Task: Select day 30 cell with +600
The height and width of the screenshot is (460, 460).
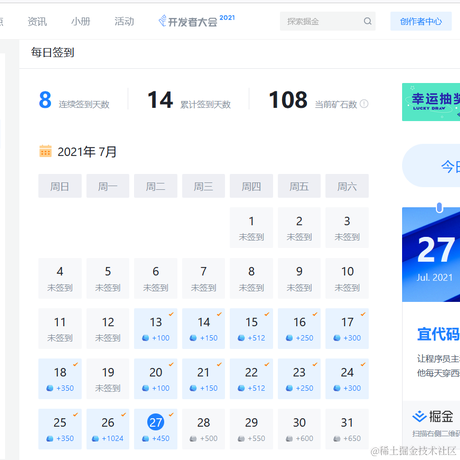Action: (x=299, y=429)
